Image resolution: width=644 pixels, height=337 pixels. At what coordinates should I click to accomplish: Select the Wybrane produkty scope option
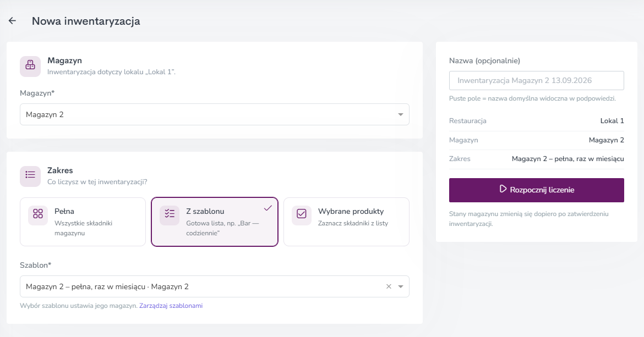346,222
